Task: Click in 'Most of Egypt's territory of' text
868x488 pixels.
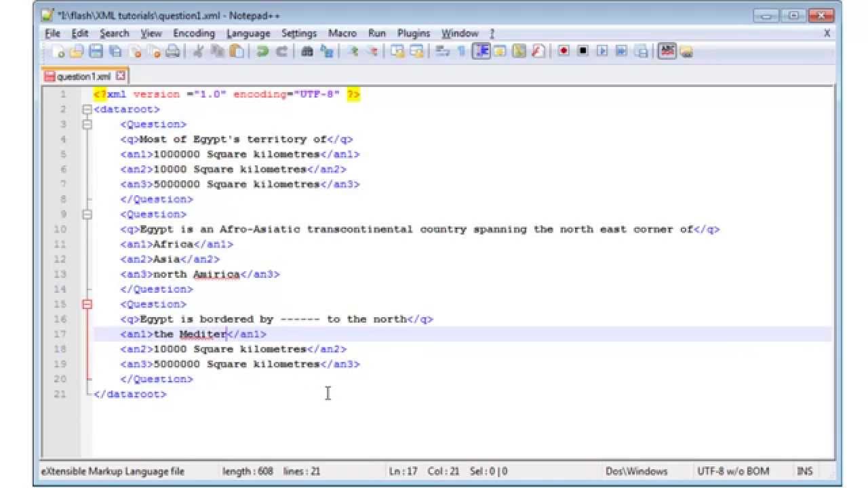Action: point(233,140)
